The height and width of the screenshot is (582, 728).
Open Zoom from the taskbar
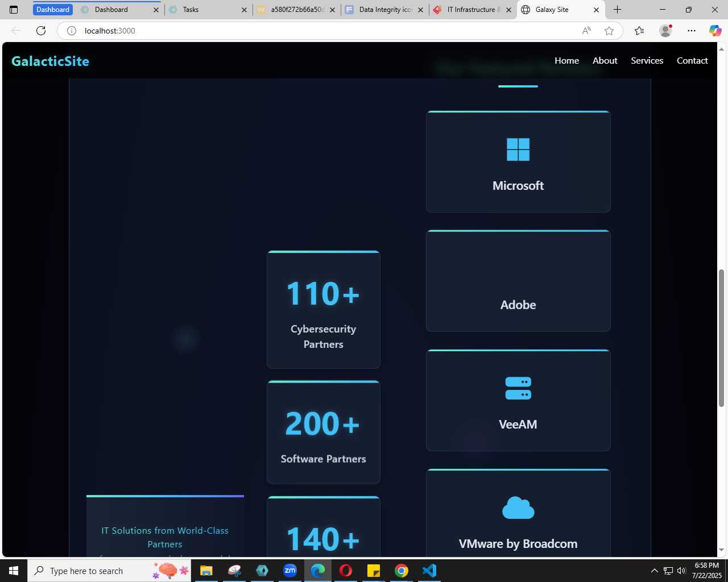[290, 571]
